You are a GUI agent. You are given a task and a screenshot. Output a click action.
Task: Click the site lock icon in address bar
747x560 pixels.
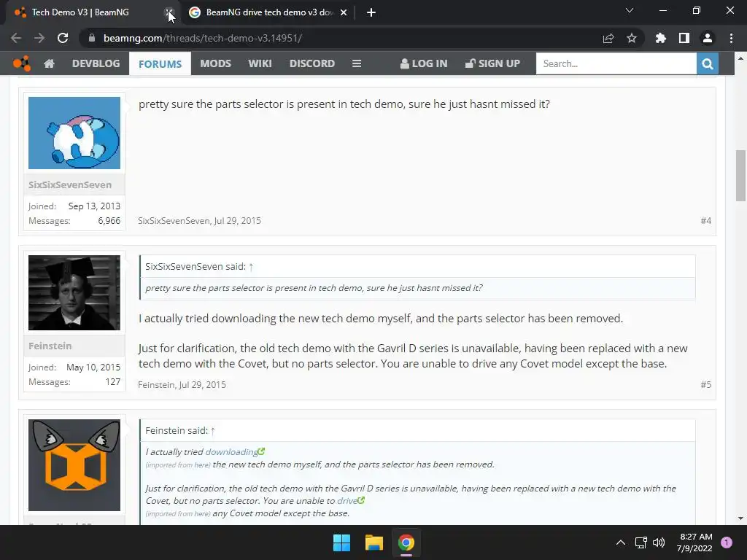click(92, 38)
